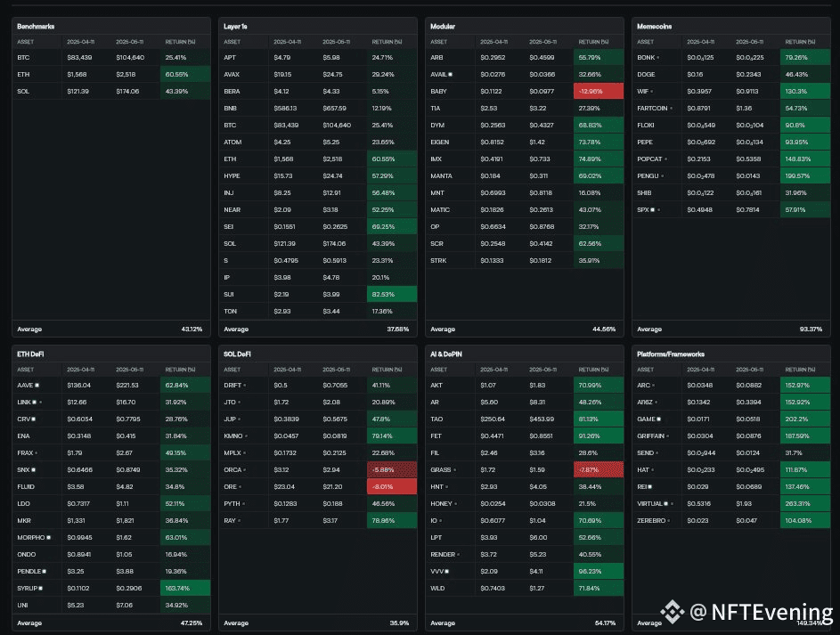Click the TON return 17.36% cell
The height and width of the screenshot is (635, 840).
pyautogui.click(x=392, y=311)
